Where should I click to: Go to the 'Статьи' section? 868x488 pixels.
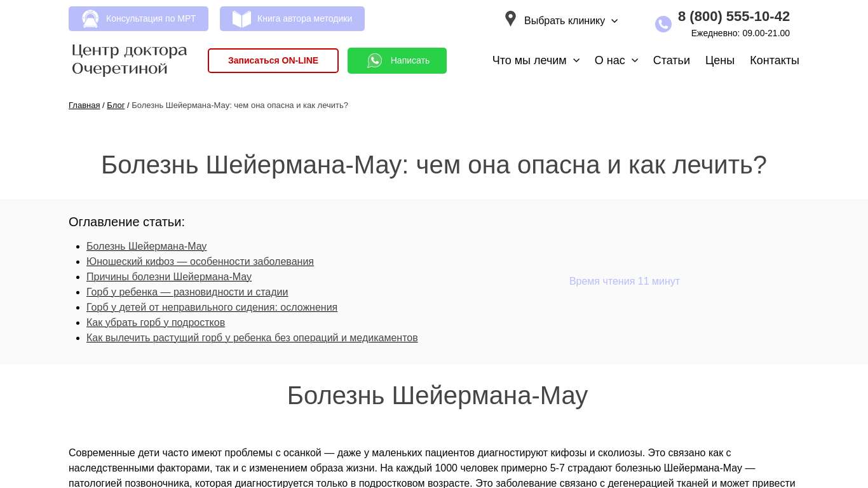[x=671, y=60]
